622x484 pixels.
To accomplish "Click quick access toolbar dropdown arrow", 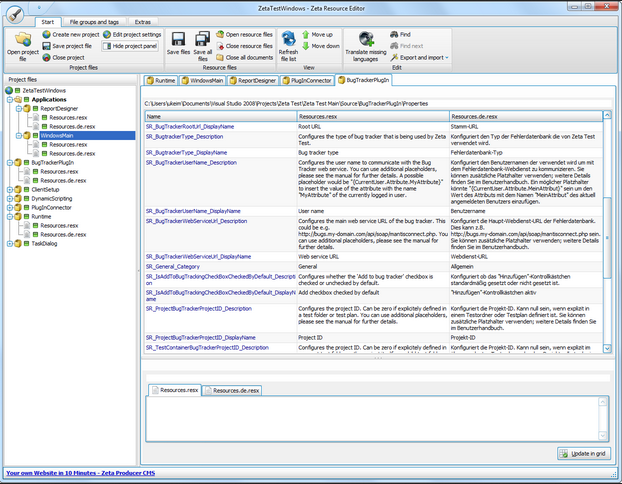I will [39, 8].
